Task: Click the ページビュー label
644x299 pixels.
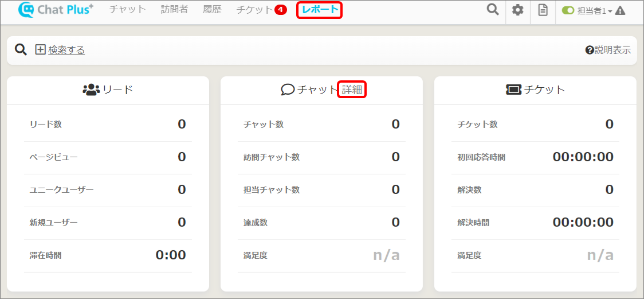Action: pos(53,157)
